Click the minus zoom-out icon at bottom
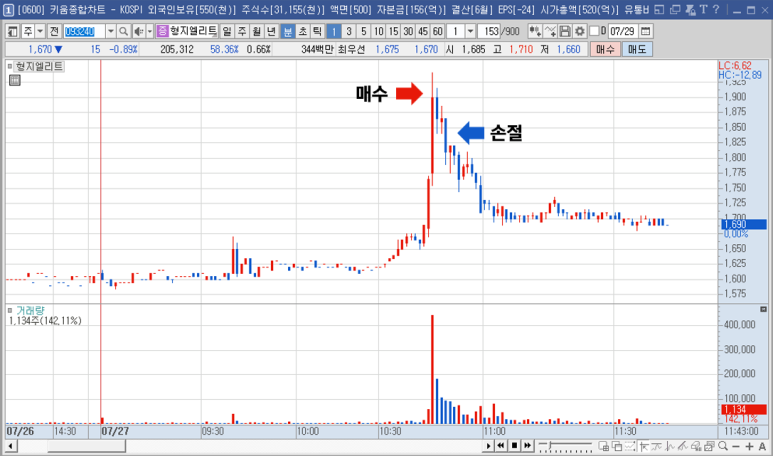 (736, 446)
